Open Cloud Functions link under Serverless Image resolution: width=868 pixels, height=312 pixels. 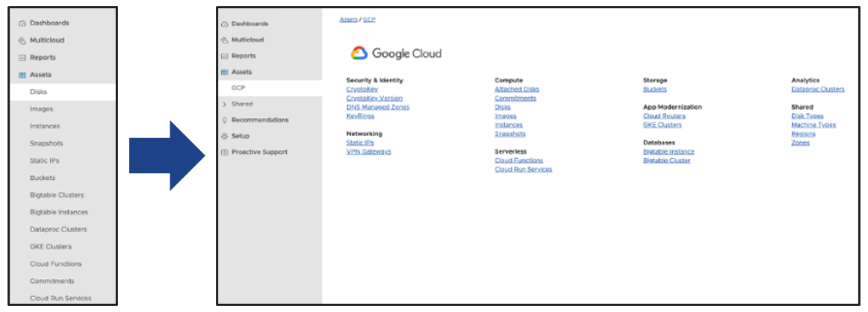518,160
